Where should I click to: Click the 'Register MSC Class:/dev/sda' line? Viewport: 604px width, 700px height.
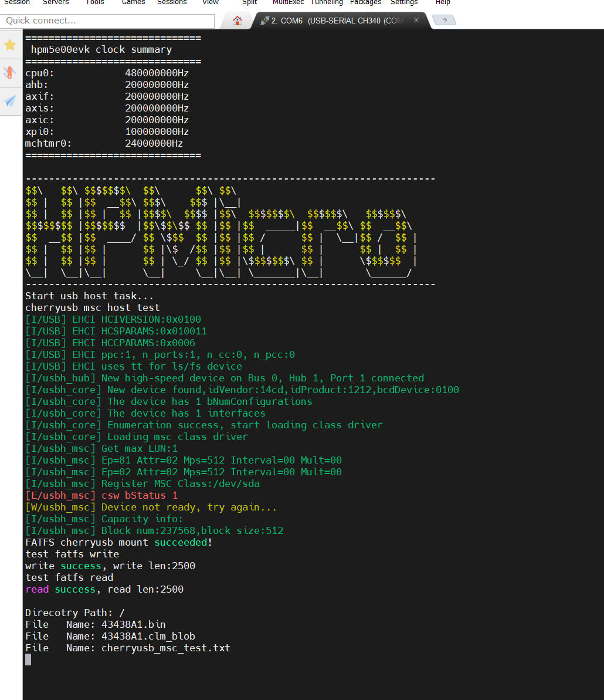click(x=142, y=483)
